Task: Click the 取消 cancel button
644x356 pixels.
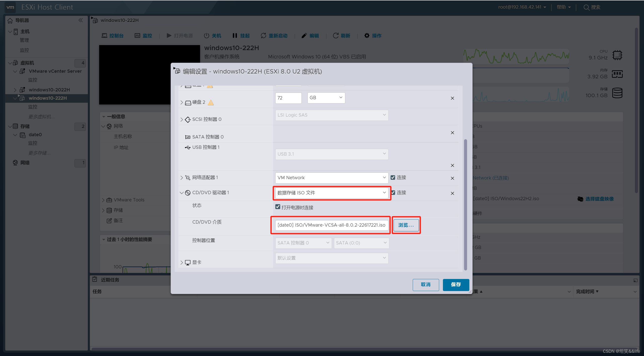Action: coord(426,285)
